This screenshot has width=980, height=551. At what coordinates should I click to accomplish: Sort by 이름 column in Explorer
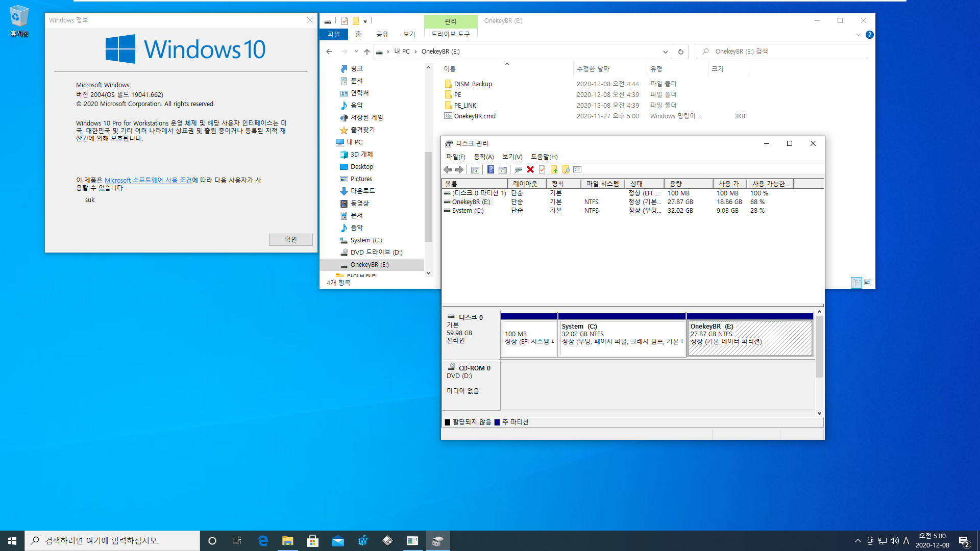point(506,69)
